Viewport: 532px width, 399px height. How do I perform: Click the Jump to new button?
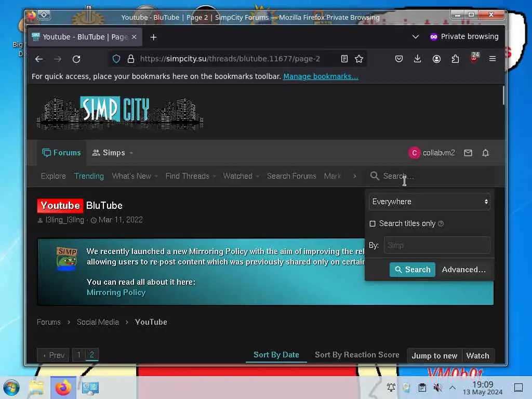(x=434, y=356)
